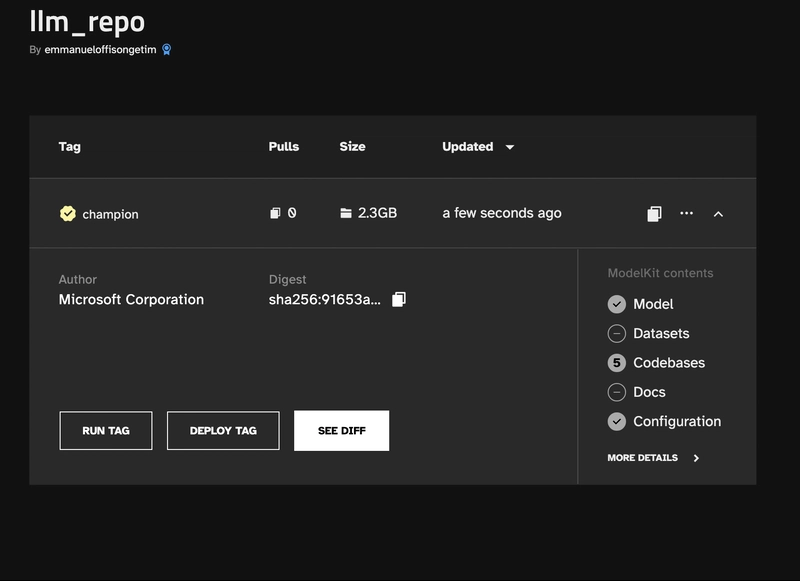Click the SEE DIFF button
Viewport: 800px width, 581px height.
(341, 431)
